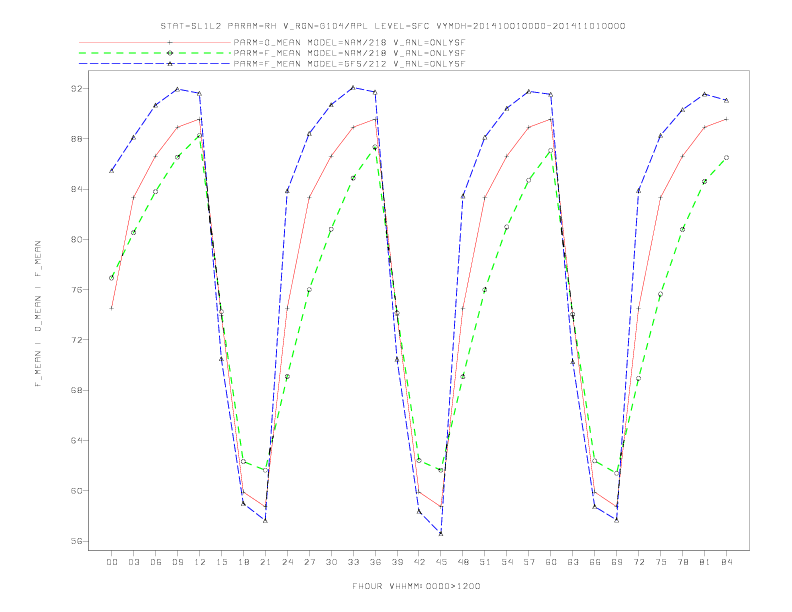Click the x-axis title FHOUR VHHMM:0000>1200
Image resolution: width=792 pixels, height=612 pixels.
416,586
